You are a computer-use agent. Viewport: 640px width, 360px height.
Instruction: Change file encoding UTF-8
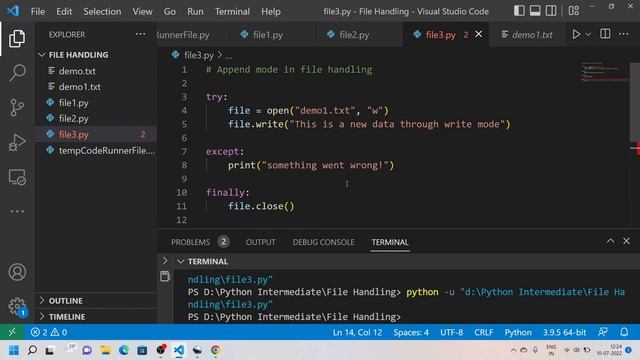pyautogui.click(x=451, y=332)
